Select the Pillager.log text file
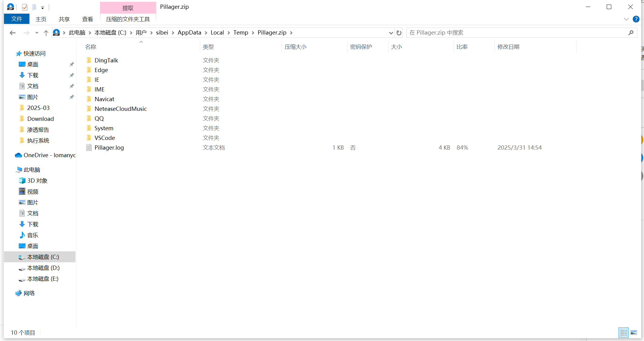Viewport: 644px width, 341px height. [x=109, y=147]
